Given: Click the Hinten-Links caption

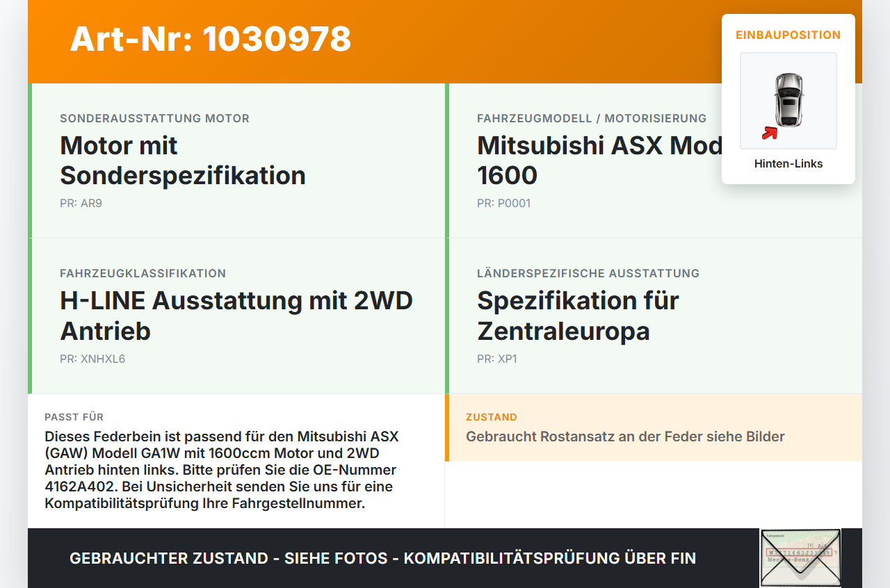Looking at the screenshot, I should [x=788, y=164].
